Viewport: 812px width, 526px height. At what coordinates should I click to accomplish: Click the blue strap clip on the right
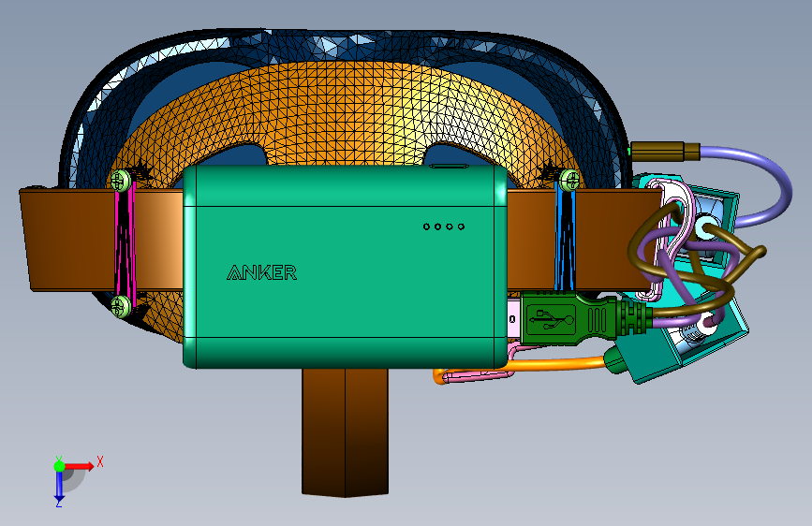tap(565, 237)
